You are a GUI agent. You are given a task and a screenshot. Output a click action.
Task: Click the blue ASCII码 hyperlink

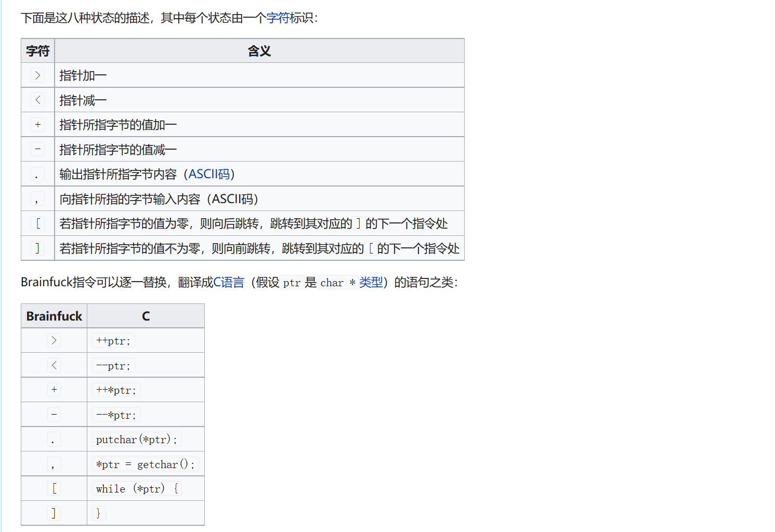[x=209, y=174]
